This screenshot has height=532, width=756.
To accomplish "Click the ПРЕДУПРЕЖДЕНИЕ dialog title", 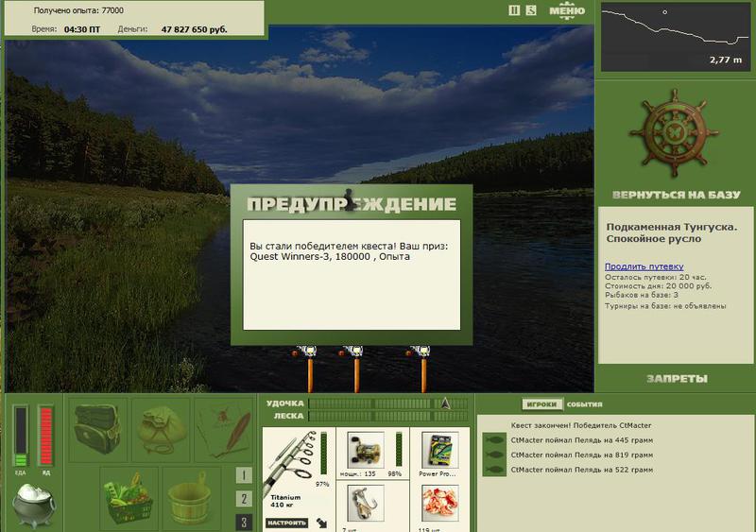I will pyautogui.click(x=352, y=204).
